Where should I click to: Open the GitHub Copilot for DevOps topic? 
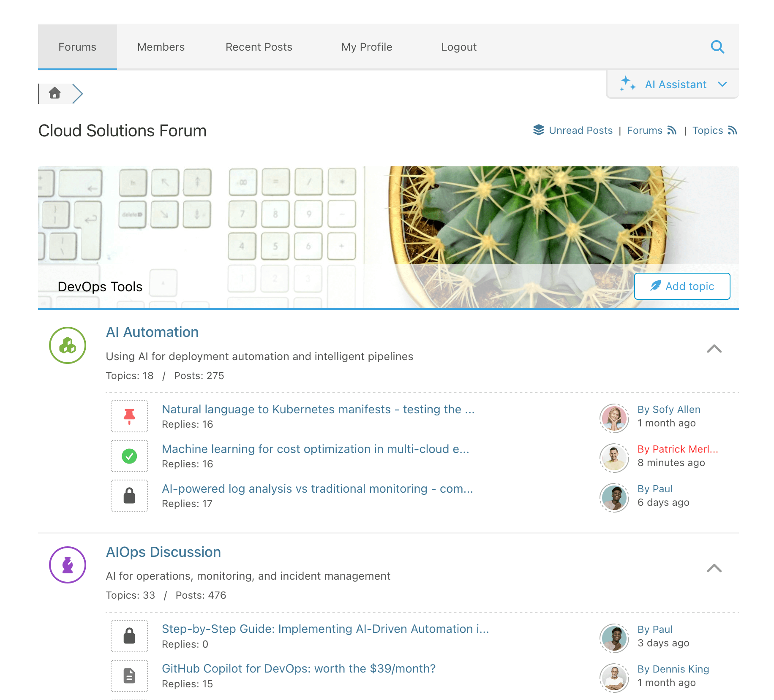click(x=299, y=668)
